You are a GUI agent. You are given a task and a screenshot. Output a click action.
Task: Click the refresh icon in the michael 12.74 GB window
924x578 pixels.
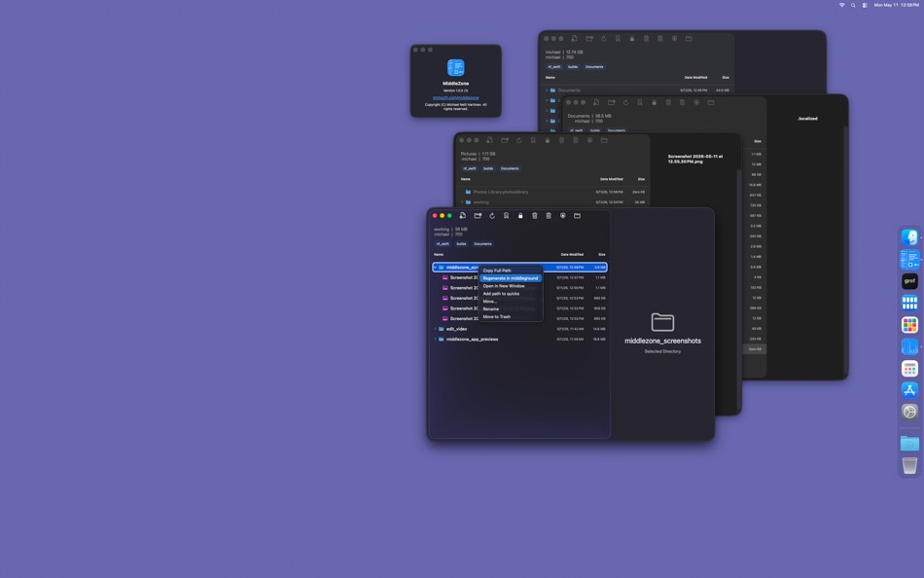click(x=603, y=39)
